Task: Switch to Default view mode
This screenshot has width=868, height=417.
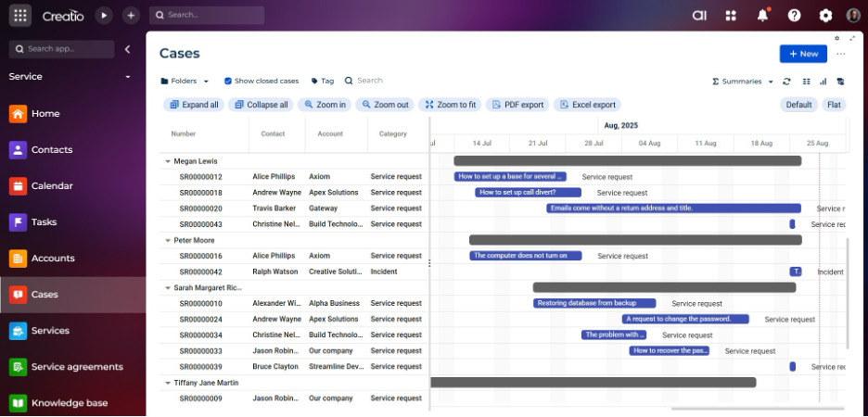Action: pos(798,105)
